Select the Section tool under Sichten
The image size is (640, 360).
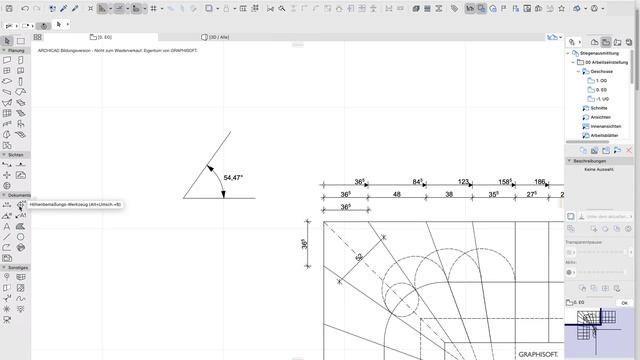[x=7, y=164]
